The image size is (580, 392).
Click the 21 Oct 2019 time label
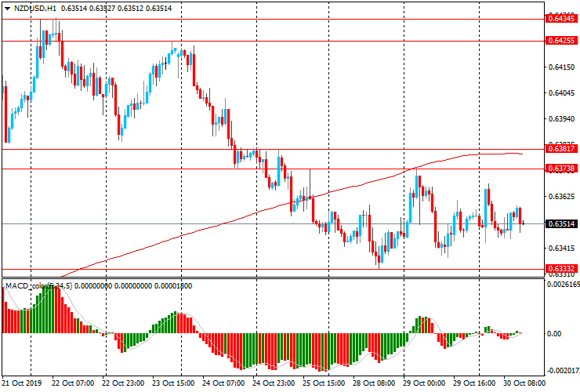coord(22,383)
